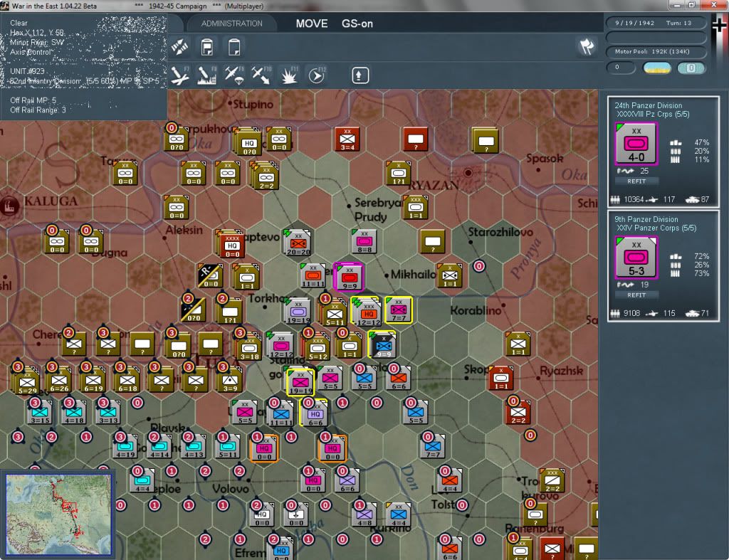The width and height of the screenshot is (729, 560).
Task: Select the 5=12 Soviet stack
Action: (x=318, y=347)
